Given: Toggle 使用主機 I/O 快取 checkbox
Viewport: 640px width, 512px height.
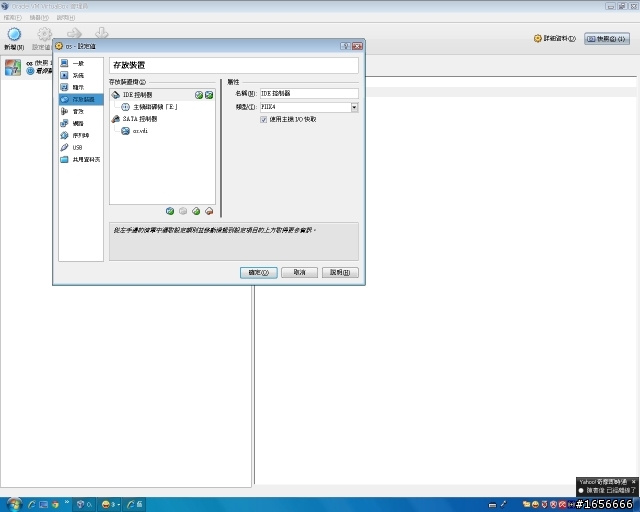Looking at the screenshot, I should click(x=264, y=120).
